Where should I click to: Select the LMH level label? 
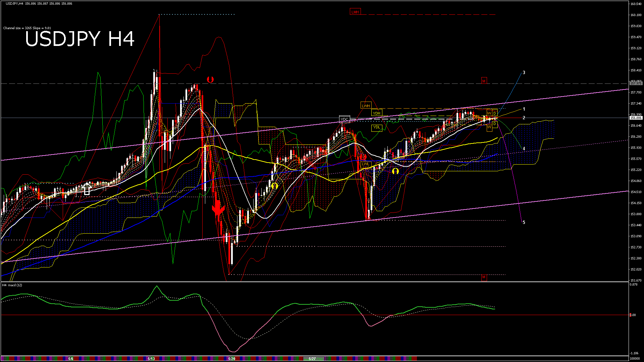355,12
